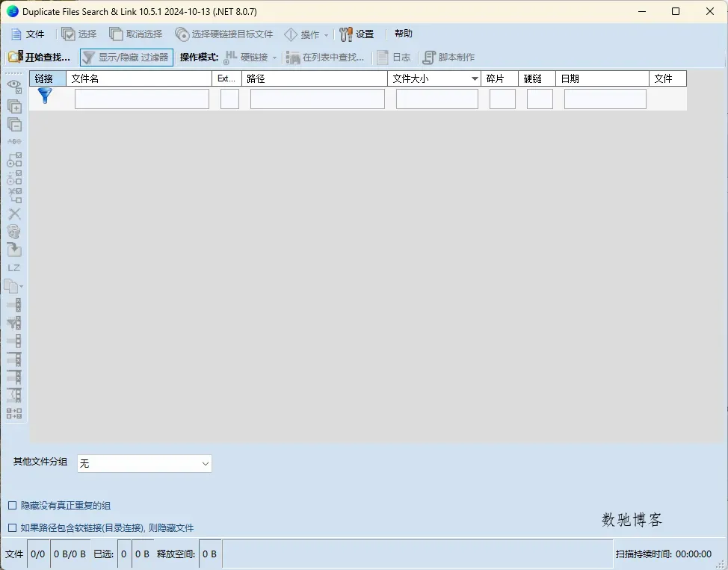The height and width of the screenshot is (570, 728).
Task: Click the funnel list-filter sidebar icon
Action: coord(14,323)
